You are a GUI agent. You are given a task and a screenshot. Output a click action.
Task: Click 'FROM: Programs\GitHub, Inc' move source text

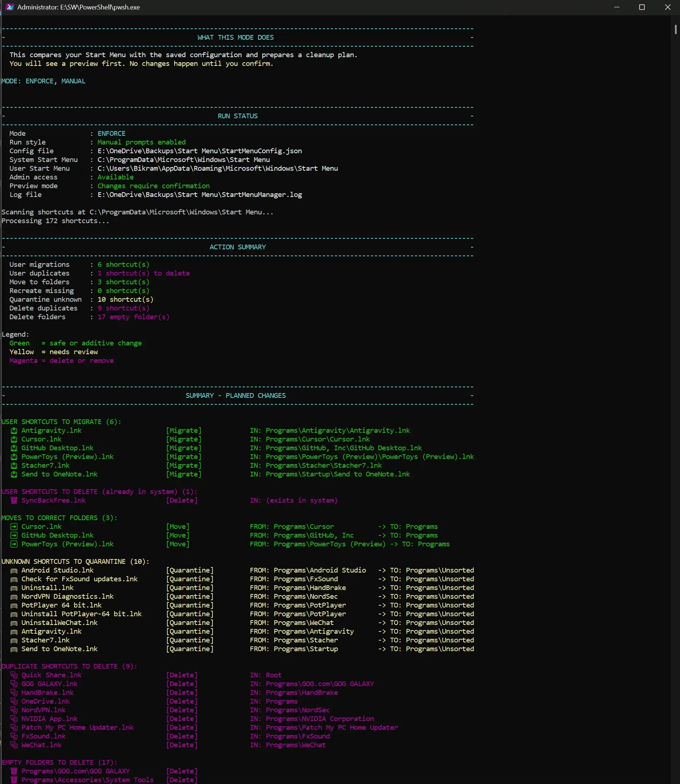[302, 535]
